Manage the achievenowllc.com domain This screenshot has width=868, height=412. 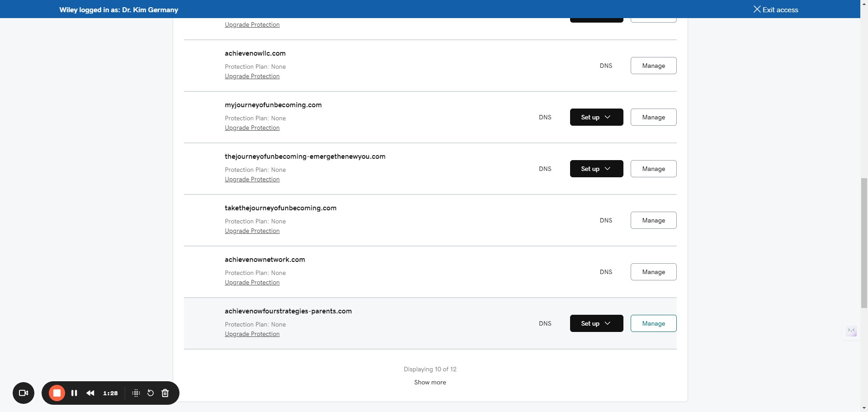click(653, 66)
